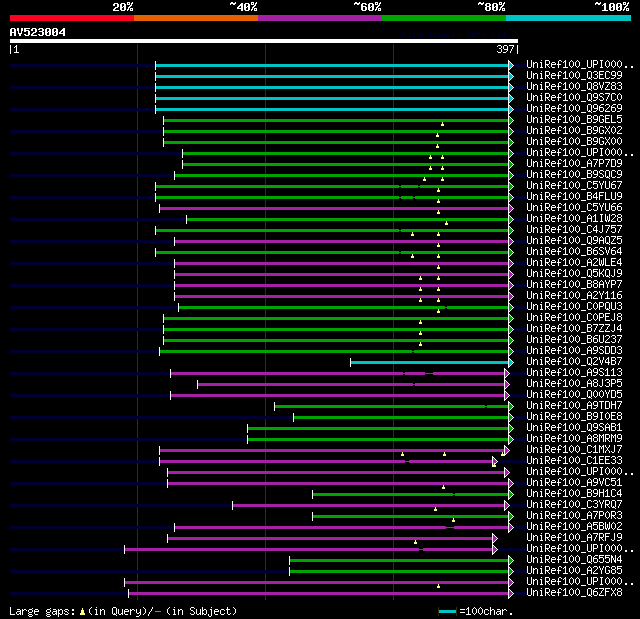Choose the UniRef100_A9SDD3 entry

pyautogui.click(x=574, y=351)
